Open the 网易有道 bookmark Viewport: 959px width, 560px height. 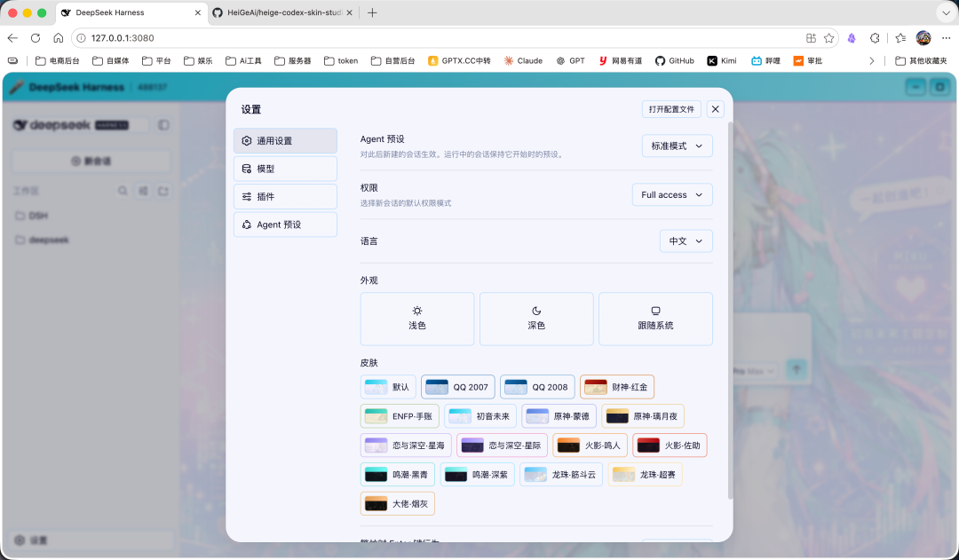pyautogui.click(x=620, y=60)
